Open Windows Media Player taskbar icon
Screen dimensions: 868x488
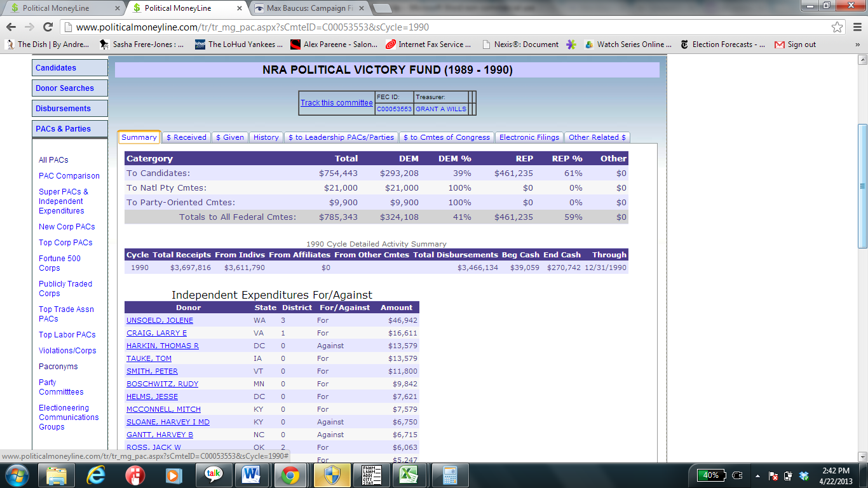point(173,475)
